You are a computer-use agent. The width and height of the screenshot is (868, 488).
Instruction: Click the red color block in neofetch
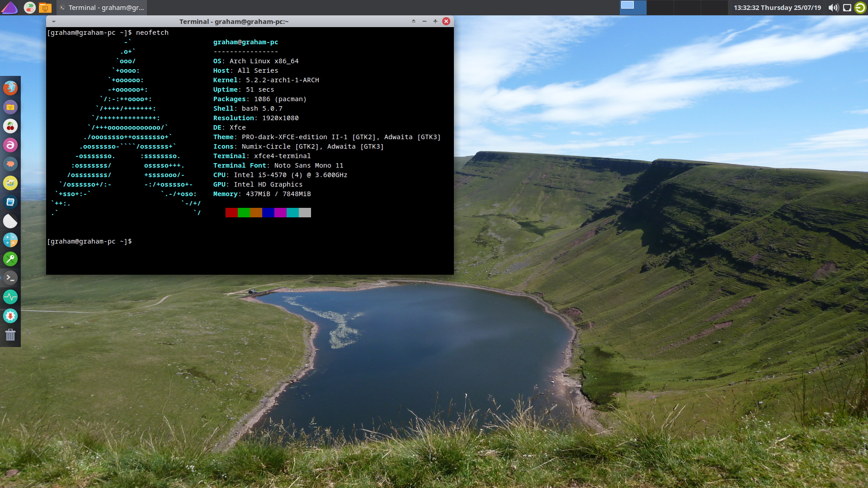coord(231,213)
